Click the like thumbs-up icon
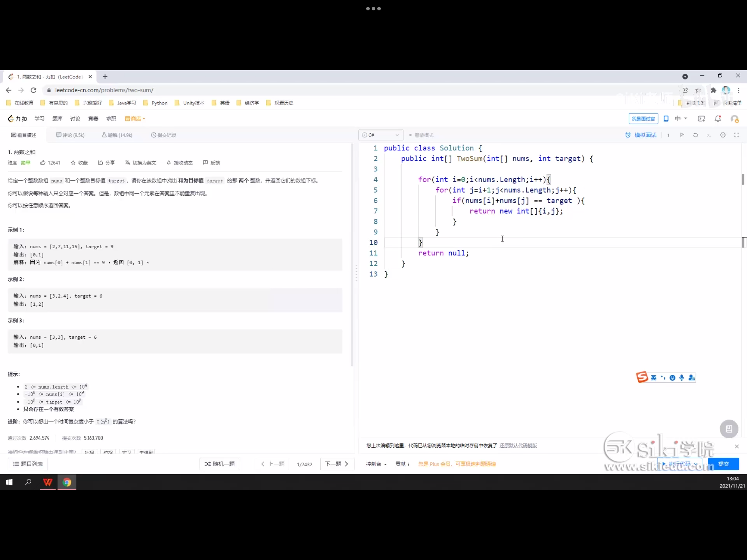Image resolution: width=747 pixels, height=560 pixels. (x=43, y=162)
